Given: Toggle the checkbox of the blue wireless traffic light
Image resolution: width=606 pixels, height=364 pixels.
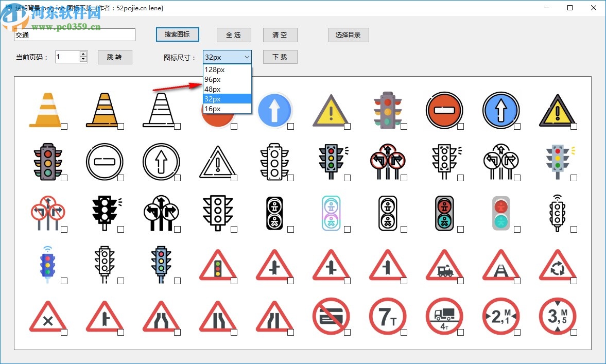Looking at the screenshot, I should pos(64,281).
